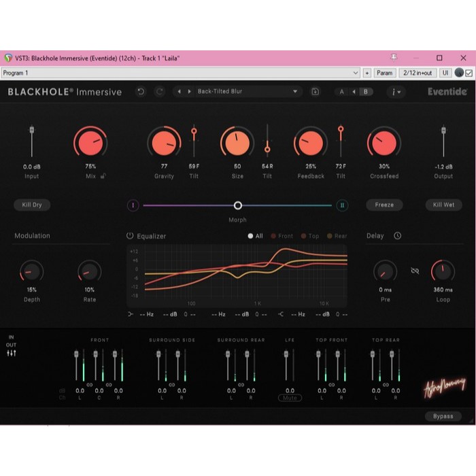Click the Gravity knob
Image resolution: width=476 pixels, height=476 pixels.
(164, 143)
